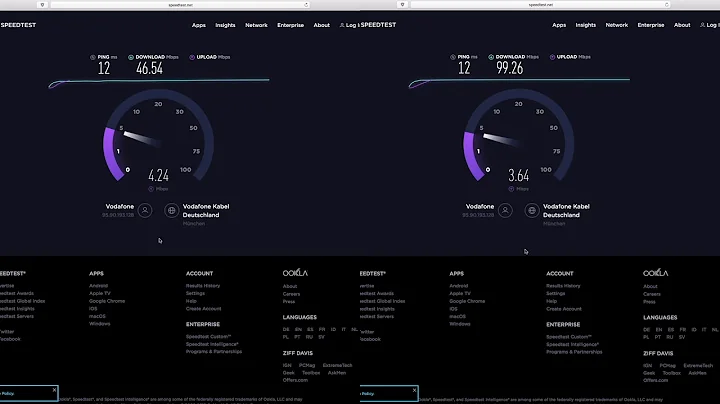Image resolution: width=720 pixels, height=404 pixels.
Task: Open Results History link in right window footer
Action: 563,286
